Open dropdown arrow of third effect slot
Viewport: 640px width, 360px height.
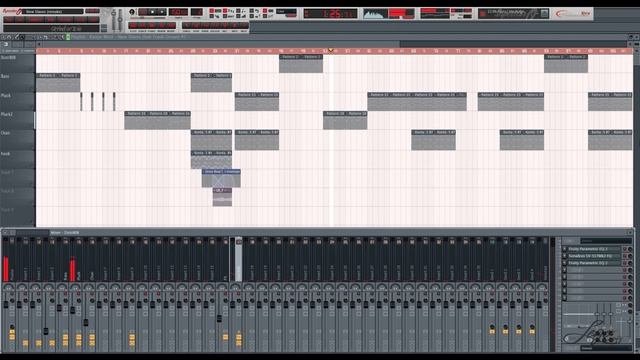564,263
